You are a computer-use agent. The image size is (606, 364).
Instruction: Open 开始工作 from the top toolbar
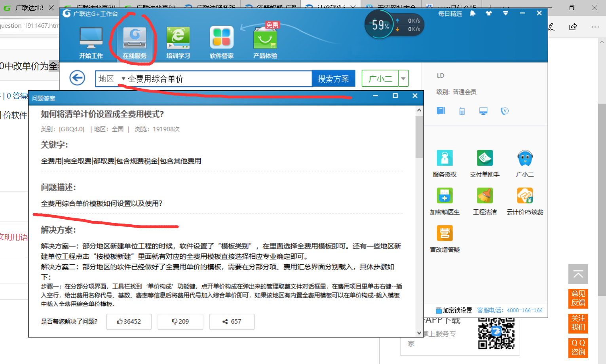[91, 43]
